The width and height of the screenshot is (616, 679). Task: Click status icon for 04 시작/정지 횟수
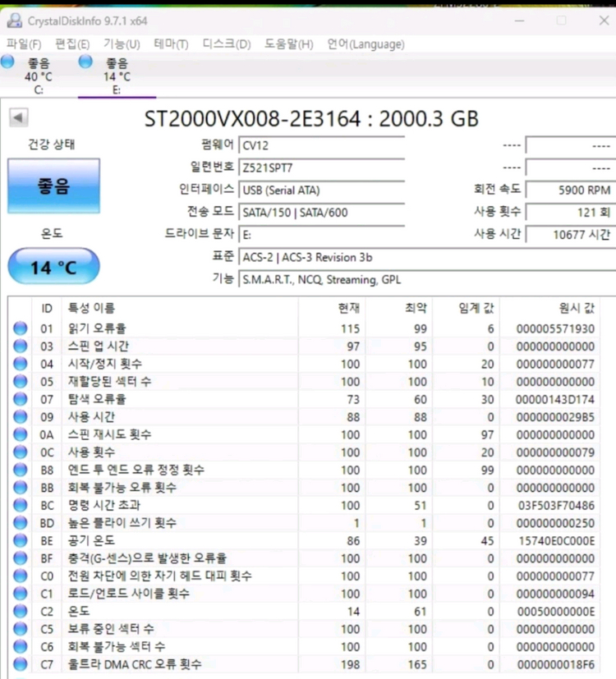click(x=20, y=364)
